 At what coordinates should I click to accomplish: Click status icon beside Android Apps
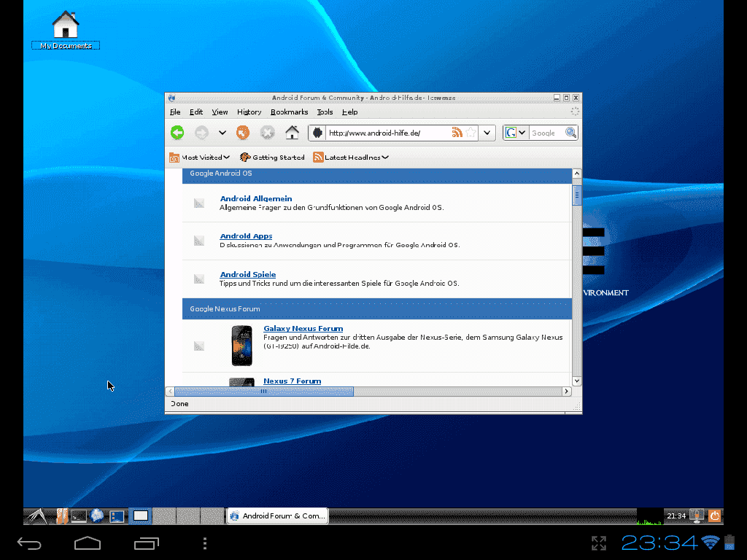coord(199,241)
